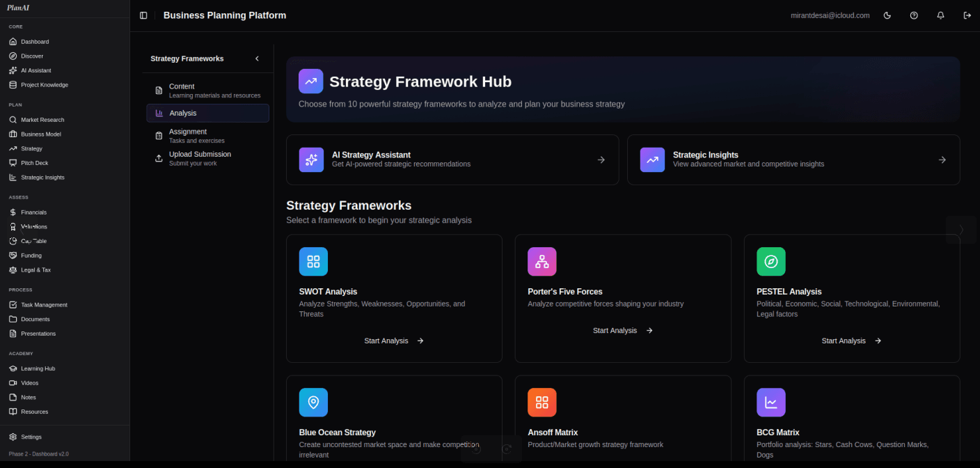980x468 pixels.
Task: Expand the right edge chevron panel
Action: tap(961, 230)
